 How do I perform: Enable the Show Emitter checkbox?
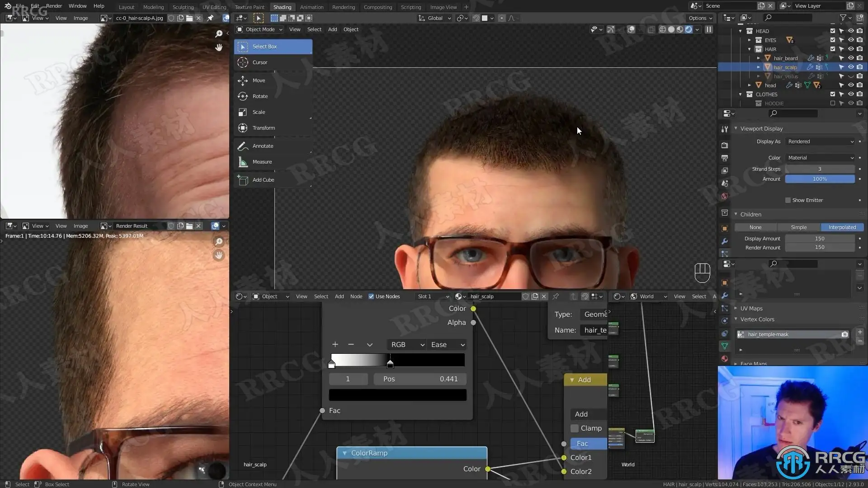pos(788,200)
